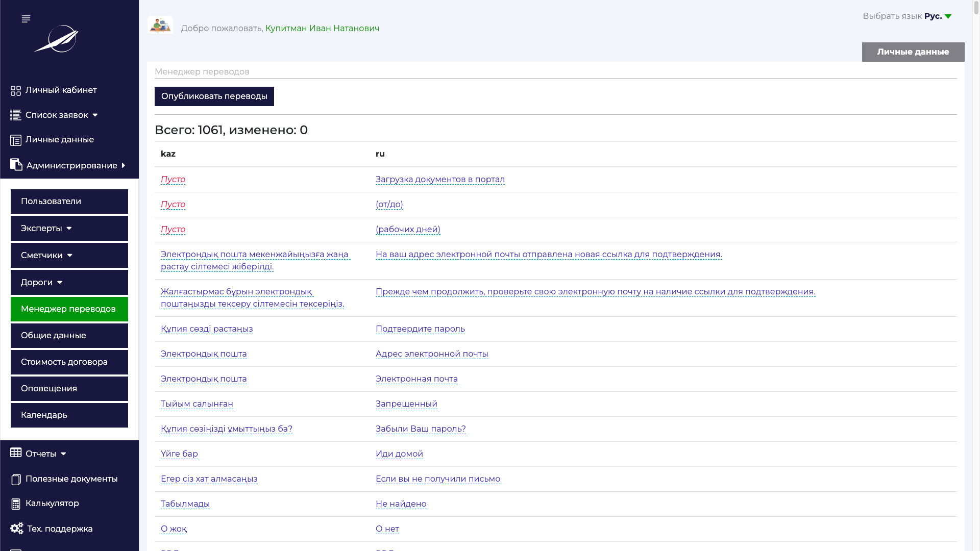Edit the first empty Пусто translation

coord(173,180)
